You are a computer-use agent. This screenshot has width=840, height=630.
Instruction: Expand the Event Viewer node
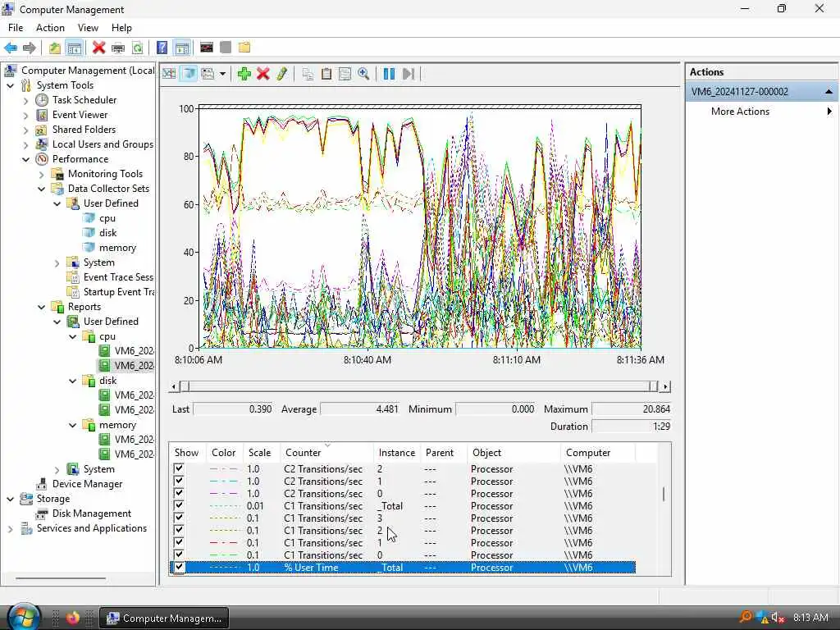tap(25, 115)
